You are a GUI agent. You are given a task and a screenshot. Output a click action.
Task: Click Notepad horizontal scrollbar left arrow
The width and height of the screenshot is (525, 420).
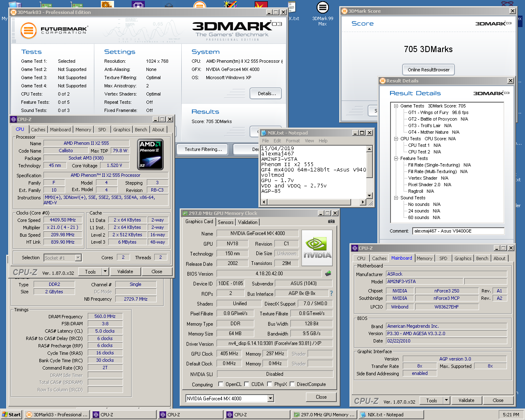(264, 202)
